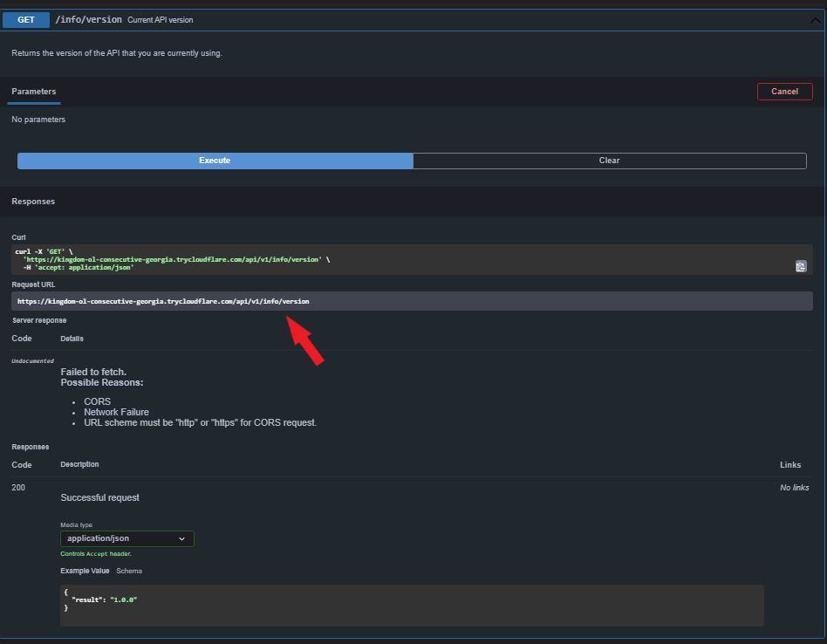The height and width of the screenshot is (644, 827).
Task: Switch to the Schema tab
Action: click(129, 571)
